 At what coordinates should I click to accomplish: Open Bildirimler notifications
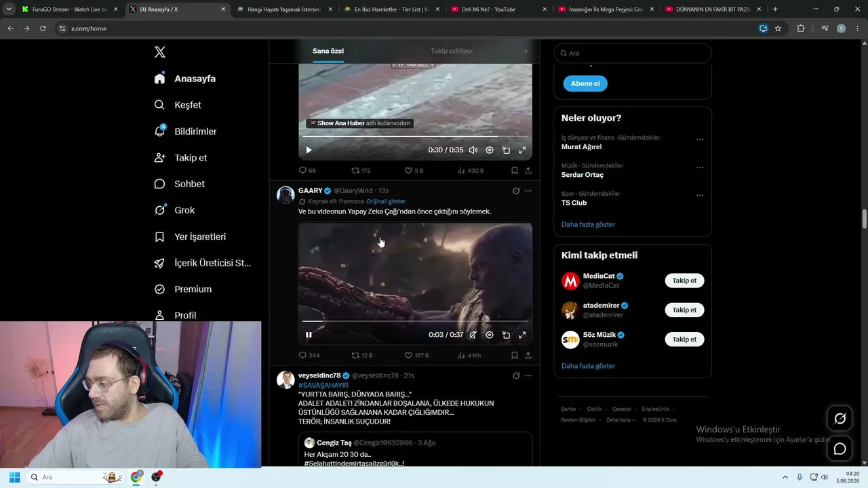pos(185,131)
